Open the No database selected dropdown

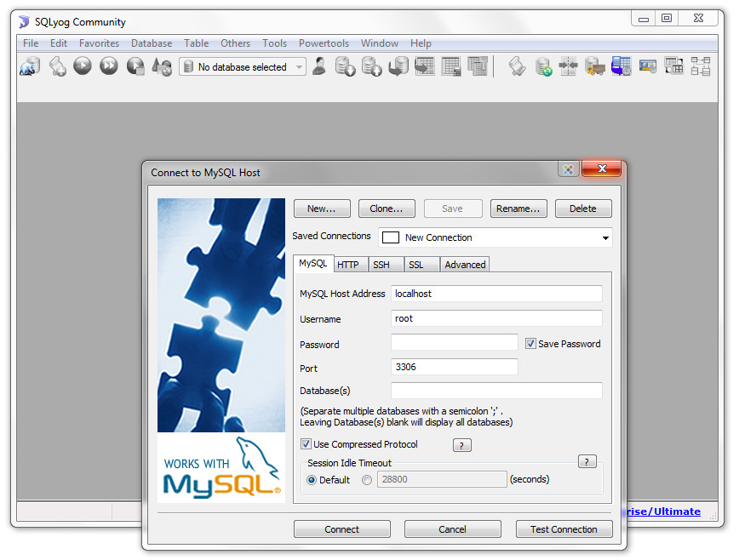[x=243, y=67]
